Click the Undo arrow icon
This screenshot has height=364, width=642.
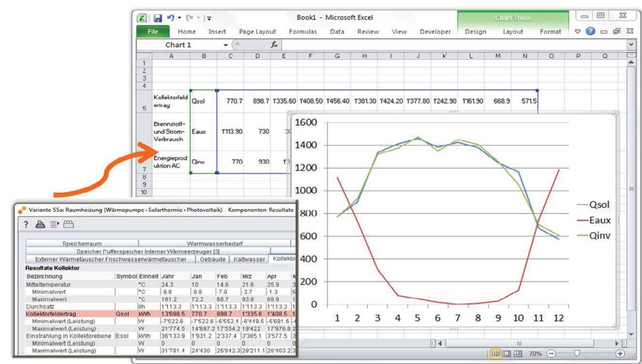click(170, 18)
